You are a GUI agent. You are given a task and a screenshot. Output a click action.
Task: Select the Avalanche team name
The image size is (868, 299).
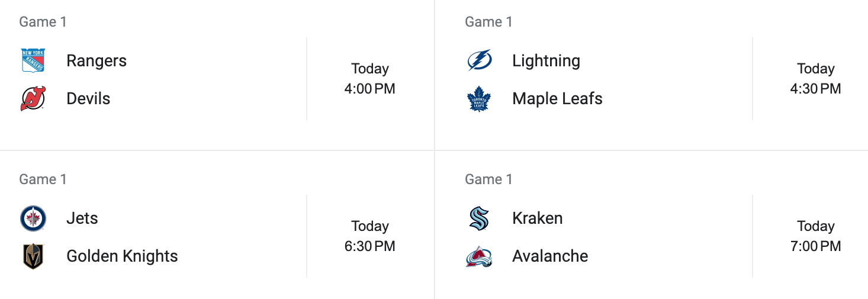(550, 256)
